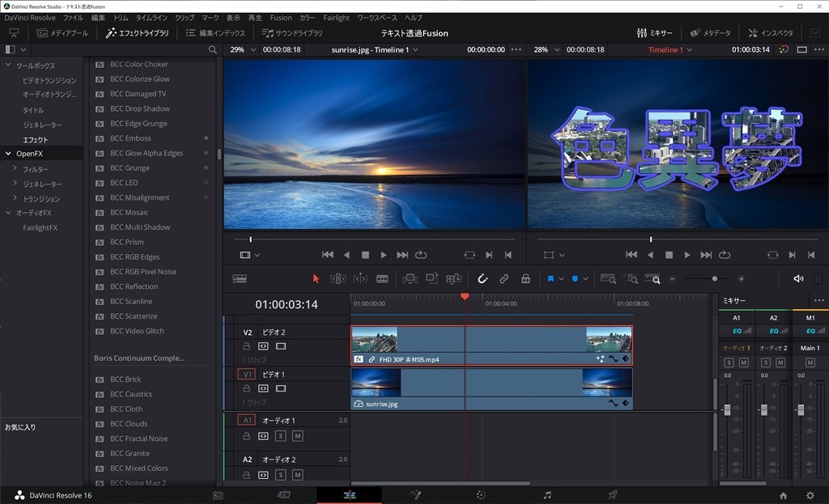
Task: Toggle the Mixer panel button
Action: (654, 32)
